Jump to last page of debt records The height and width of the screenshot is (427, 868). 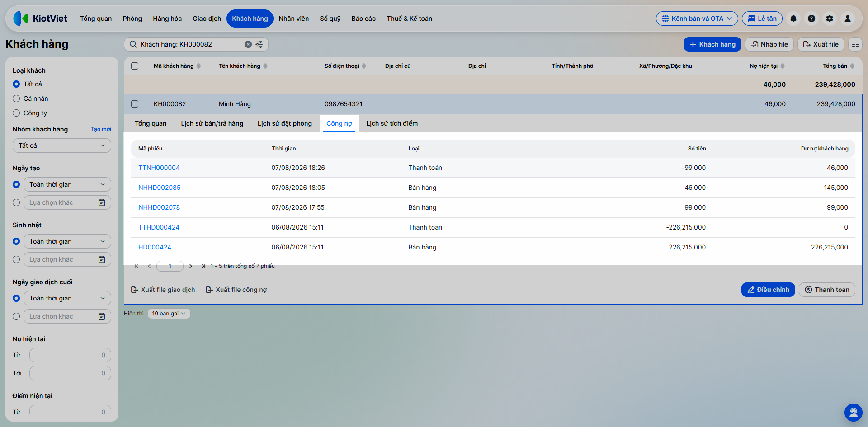click(203, 266)
